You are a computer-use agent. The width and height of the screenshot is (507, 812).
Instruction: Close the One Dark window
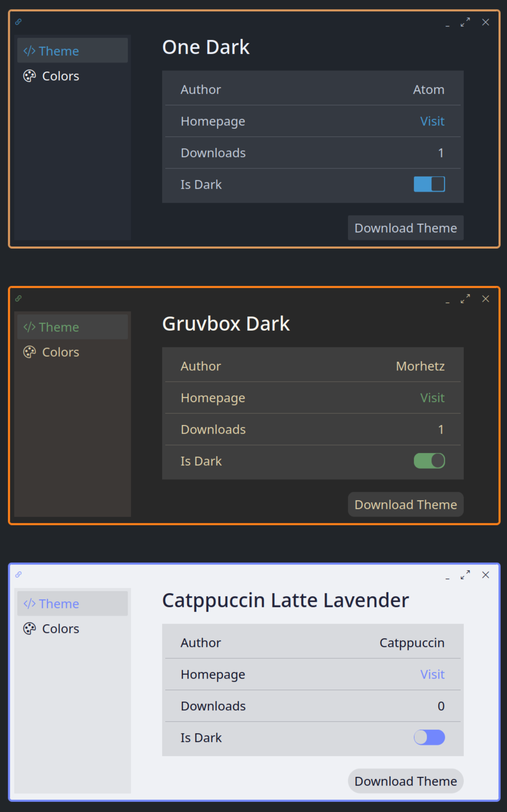pyautogui.click(x=486, y=22)
